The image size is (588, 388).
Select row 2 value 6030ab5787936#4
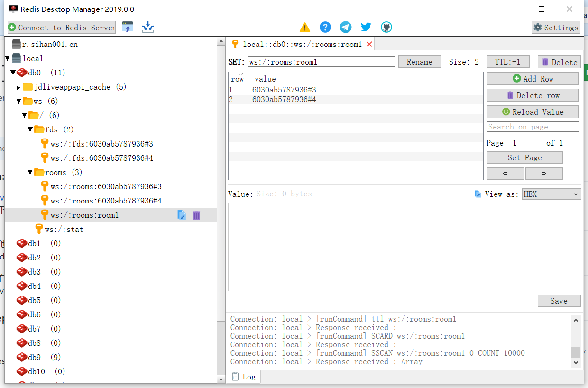click(284, 100)
